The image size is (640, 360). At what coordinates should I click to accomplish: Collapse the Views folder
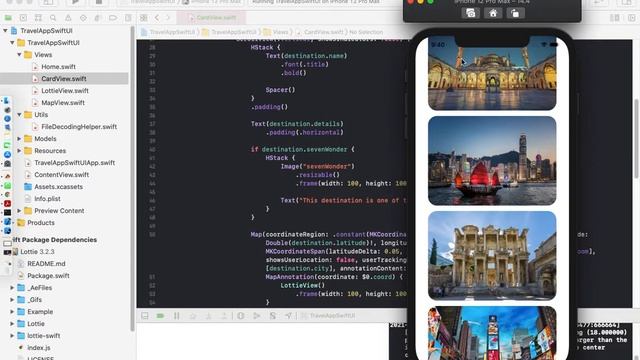coord(19,55)
